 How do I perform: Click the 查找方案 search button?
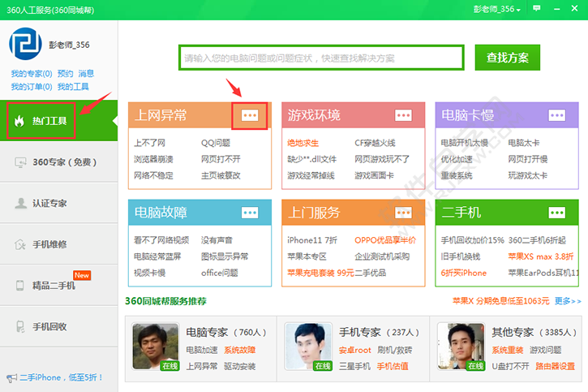508,58
